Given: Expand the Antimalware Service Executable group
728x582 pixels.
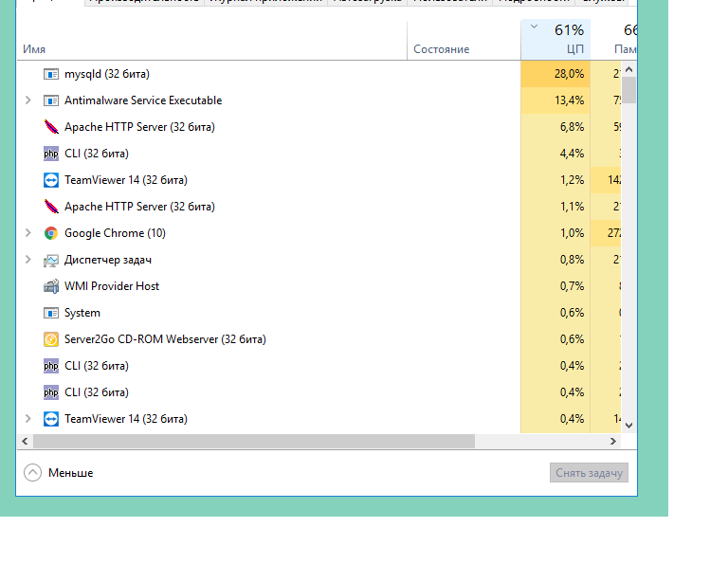Looking at the screenshot, I should (x=27, y=100).
